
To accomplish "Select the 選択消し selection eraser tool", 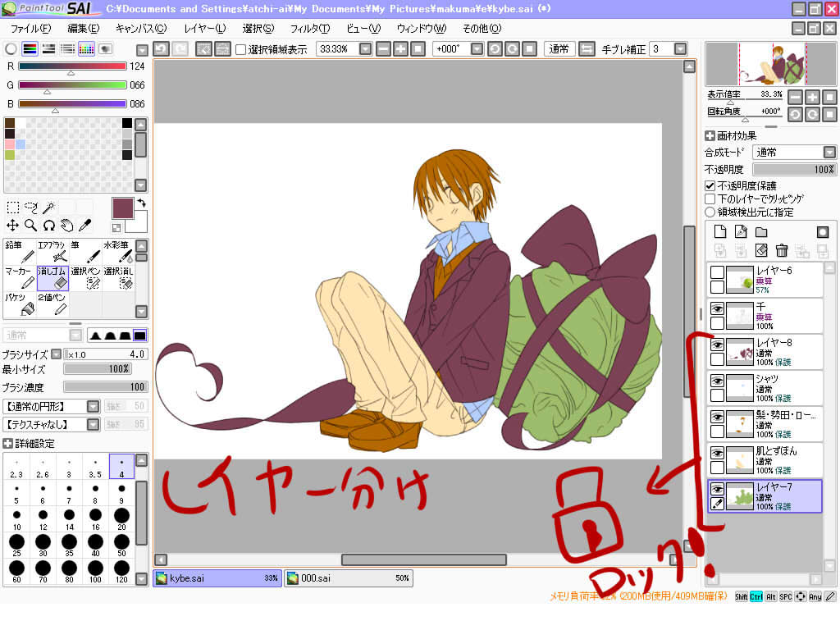I will pyautogui.click(x=118, y=278).
